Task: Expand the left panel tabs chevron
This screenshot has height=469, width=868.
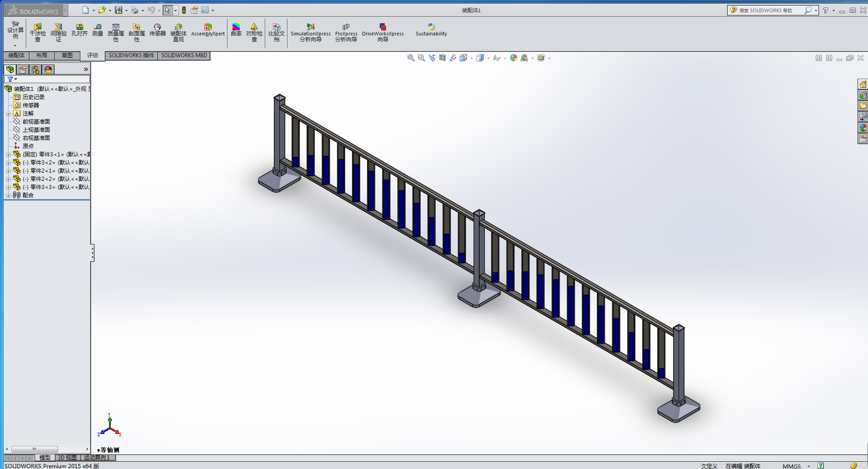Action: 86,70
